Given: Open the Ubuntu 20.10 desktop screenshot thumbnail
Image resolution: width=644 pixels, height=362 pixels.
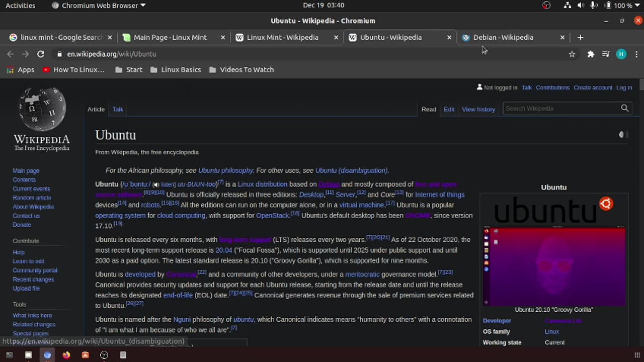Looking at the screenshot, I should (x=554, y=266).
